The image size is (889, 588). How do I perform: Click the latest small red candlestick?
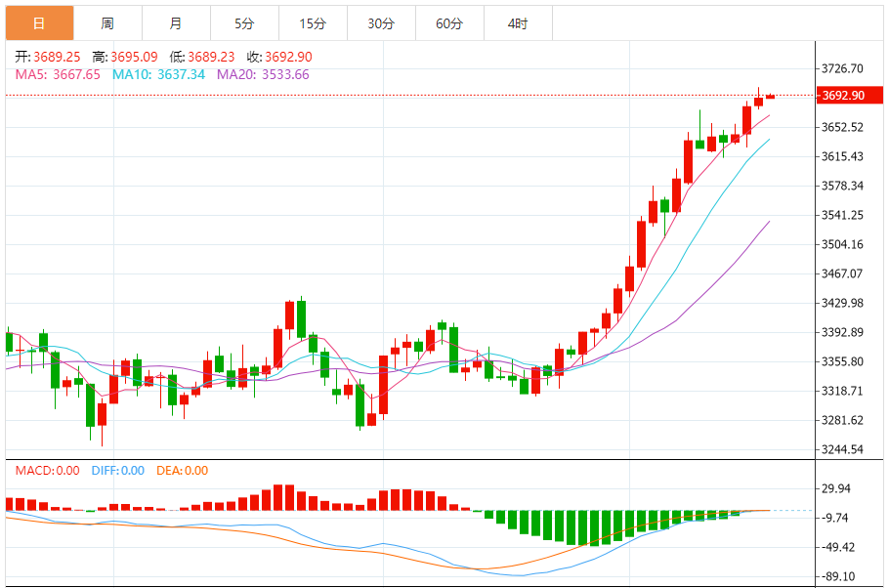tap(770, 97)
